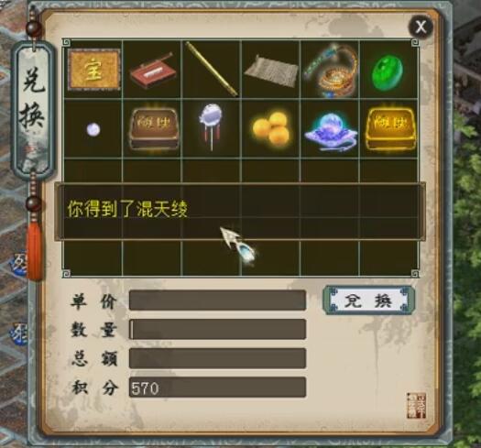Click the 总额 total amount field

coord(217,358)
